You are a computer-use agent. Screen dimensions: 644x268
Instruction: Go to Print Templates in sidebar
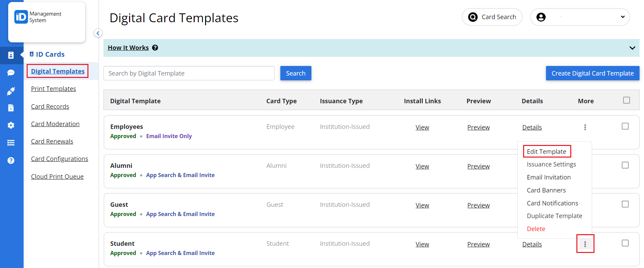(53, 89)
